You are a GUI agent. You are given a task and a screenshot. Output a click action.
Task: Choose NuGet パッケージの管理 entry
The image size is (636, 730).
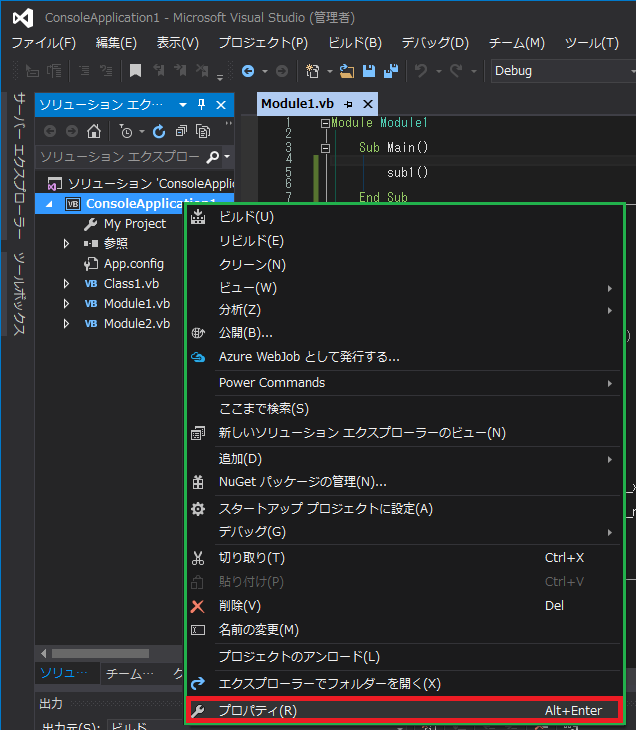coord(405,482)
